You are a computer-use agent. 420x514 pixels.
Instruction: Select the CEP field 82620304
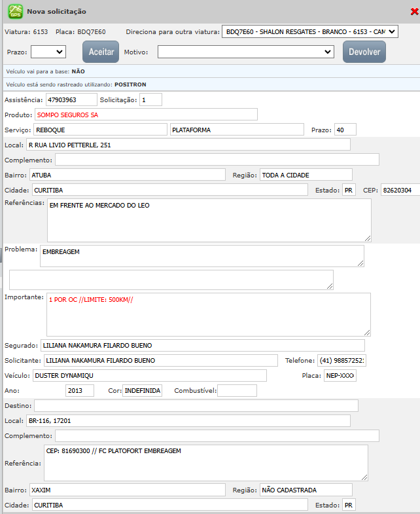[x=400, y=190]
